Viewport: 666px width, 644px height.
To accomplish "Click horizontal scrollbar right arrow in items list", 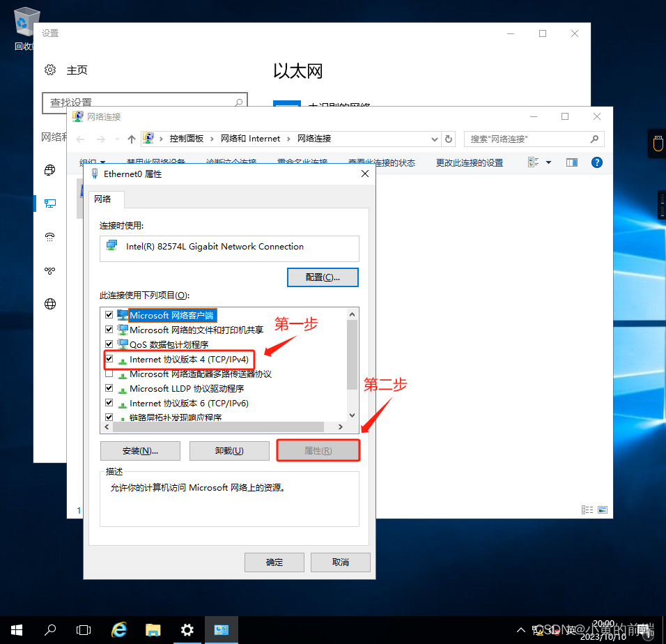I will click(x=340, y=427).
